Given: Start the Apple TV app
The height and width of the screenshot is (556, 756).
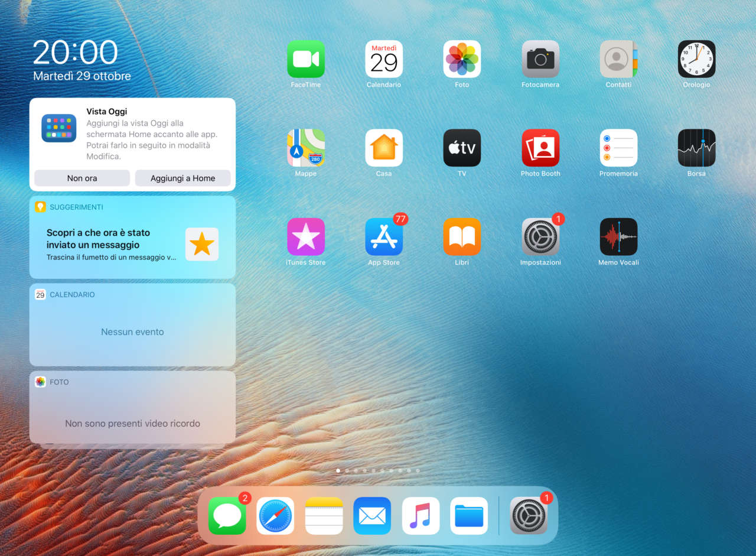Looking at the screenshot, I should (x=462, y=148).
